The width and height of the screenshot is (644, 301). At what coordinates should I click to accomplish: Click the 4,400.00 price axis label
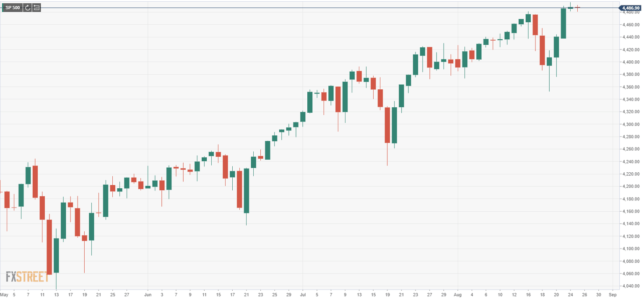tap(630, 62)
